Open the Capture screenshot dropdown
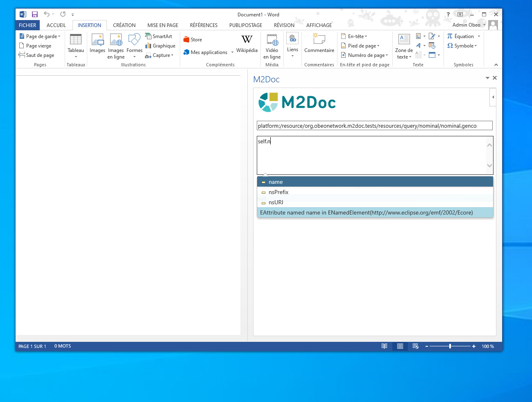532x402 pixels. [x=159, y=55]
